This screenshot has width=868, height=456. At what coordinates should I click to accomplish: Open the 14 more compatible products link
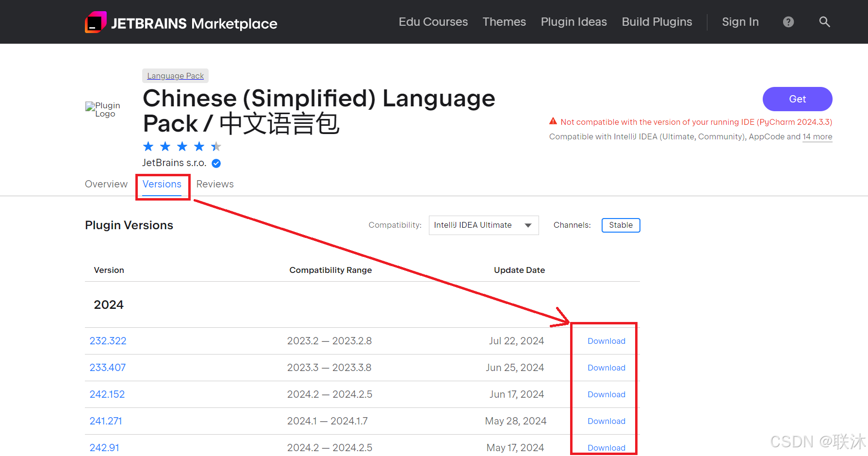coord(818,136)
